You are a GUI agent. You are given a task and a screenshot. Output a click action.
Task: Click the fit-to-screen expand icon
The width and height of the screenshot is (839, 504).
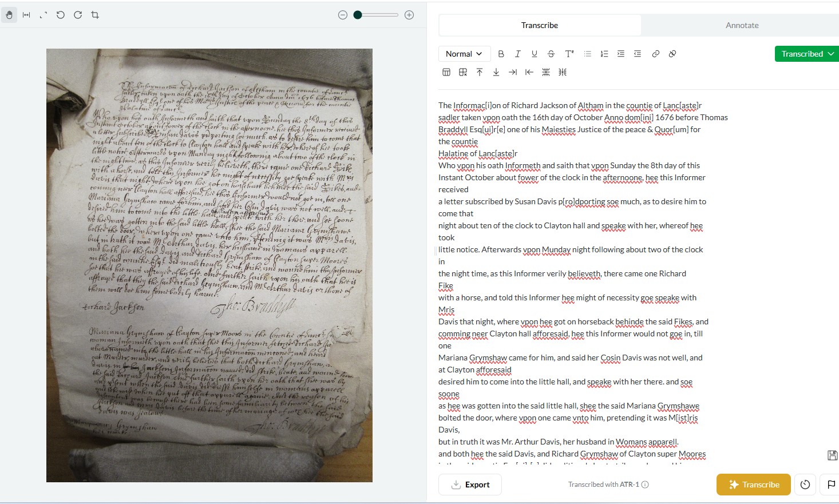tap(43, 15)
